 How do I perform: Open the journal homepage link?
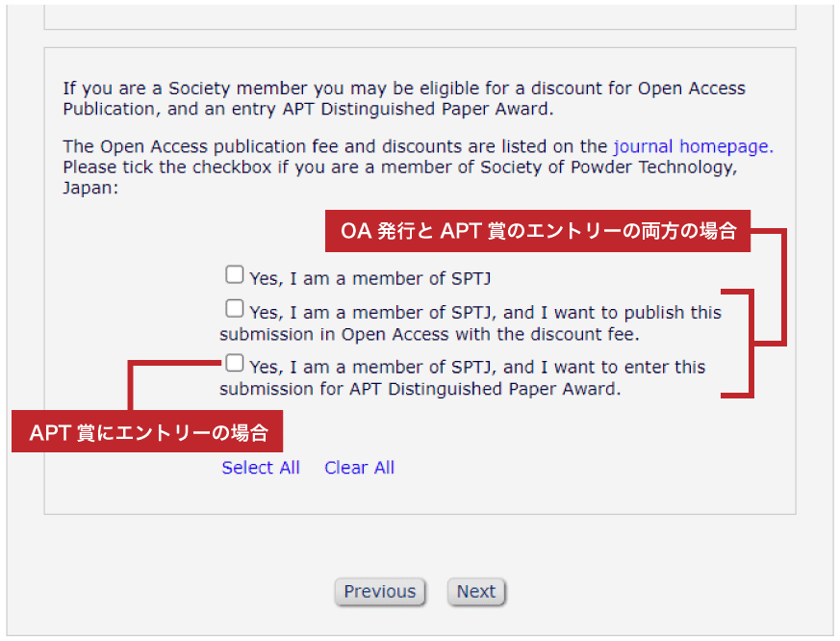[x=693, y=146]
